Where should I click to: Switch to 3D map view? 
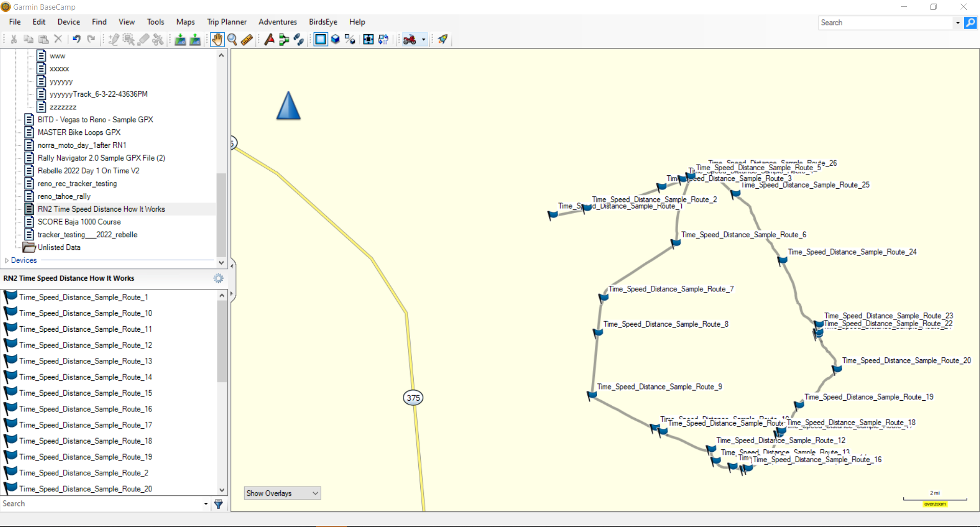coord(336,39)
